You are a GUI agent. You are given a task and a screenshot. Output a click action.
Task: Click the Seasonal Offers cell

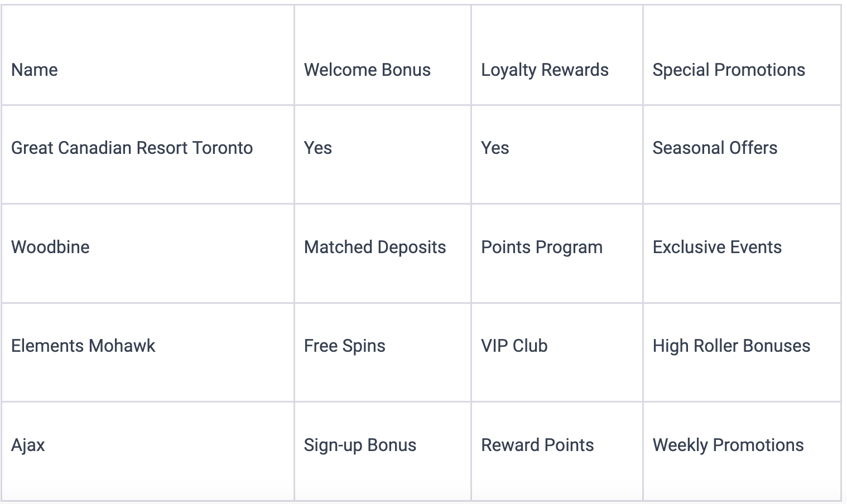pyautogui.click(x=715, y=148)
